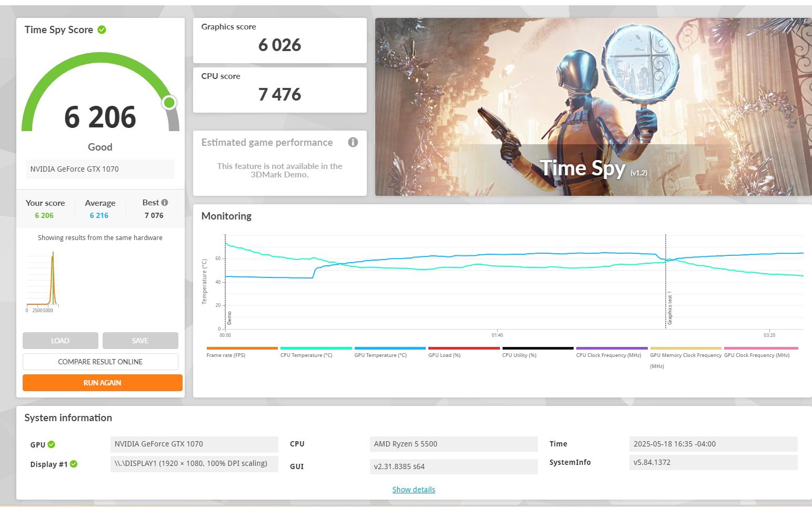Click the Time value 2025-05-18 16:35 -04:00
The image size is (812, 507).
tap(714, 444)
